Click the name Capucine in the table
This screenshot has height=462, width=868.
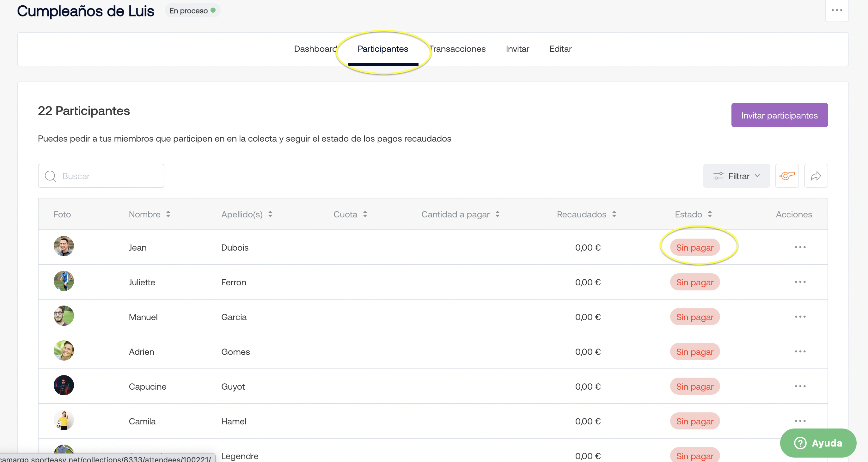tap(148, 386)
